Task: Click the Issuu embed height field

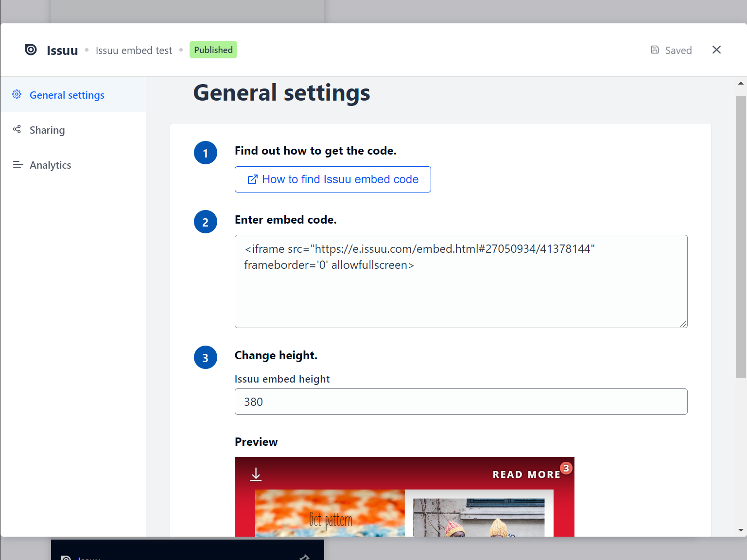Action: 461,402
